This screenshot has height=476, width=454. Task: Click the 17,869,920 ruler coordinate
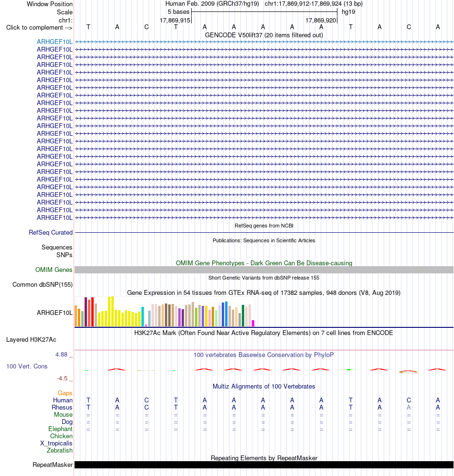pyautogui.click(x=321, y=21)
